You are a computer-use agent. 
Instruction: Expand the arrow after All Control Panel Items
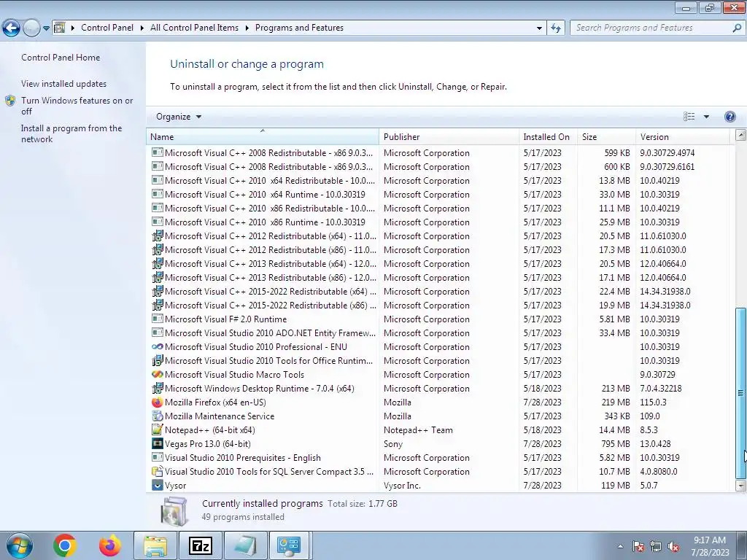tap(247, 28)
